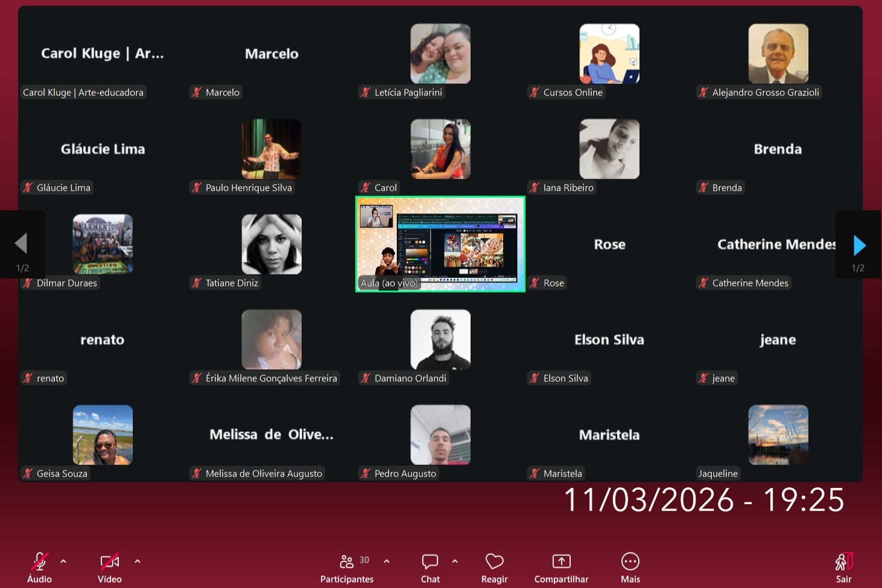
Task: Click Carol's profile photo tile
Action: click(x=440, y=149)
